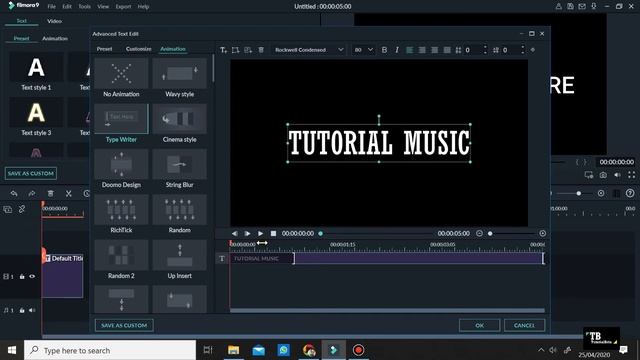Select the RichTick animation
Image resolution: width=640 pixels, height=360 pixels.
point(121,214)
